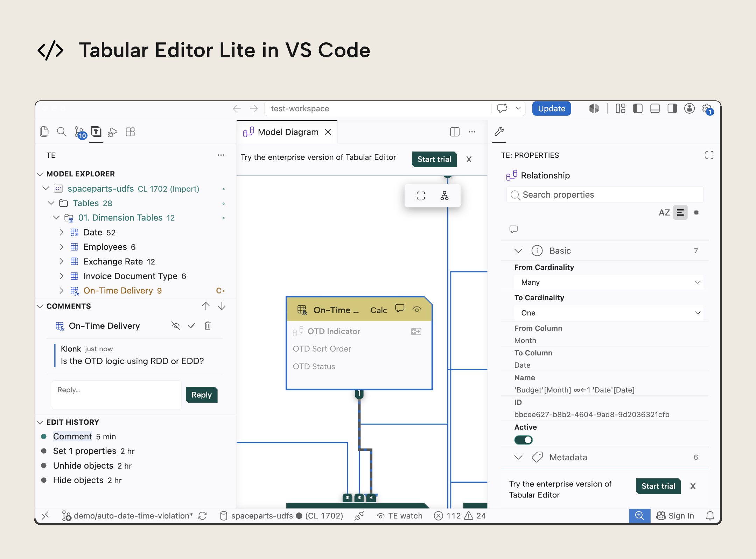
Task: Open Run and Debug icon
Action: tap(112, 132)
